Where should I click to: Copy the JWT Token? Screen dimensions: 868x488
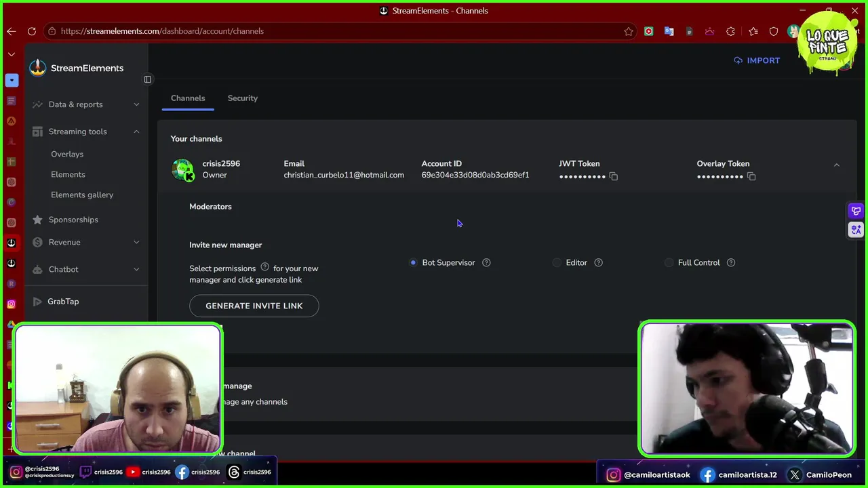click(614, 176)
